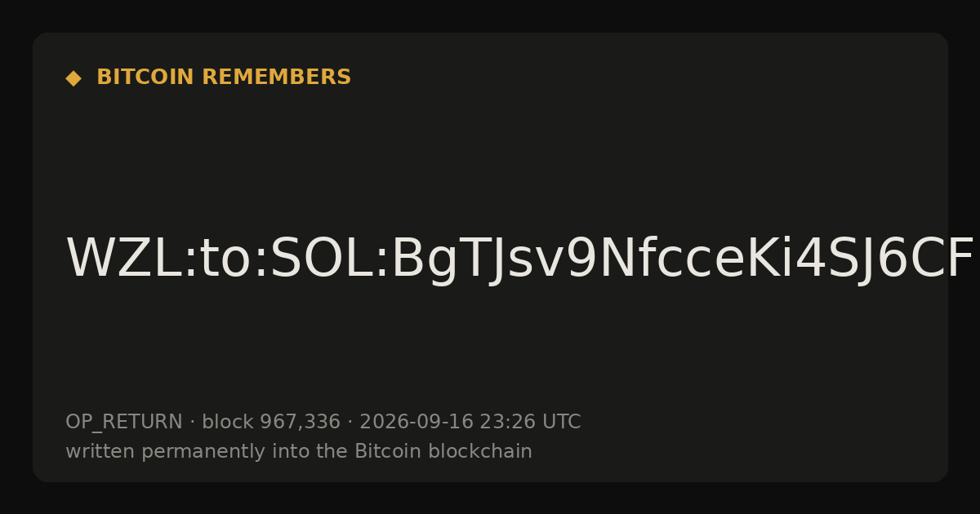Image resolution: width=980 pixels, height=514 pixels.
Task: Select the word REMEMBERS in the header
Action: click(276, 78)
